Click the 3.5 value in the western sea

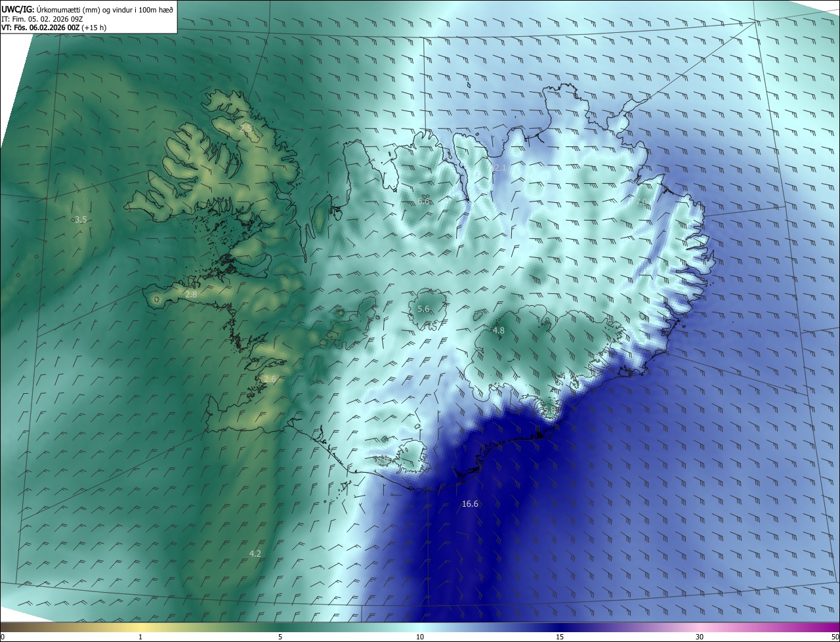click(x=80, y=220)
